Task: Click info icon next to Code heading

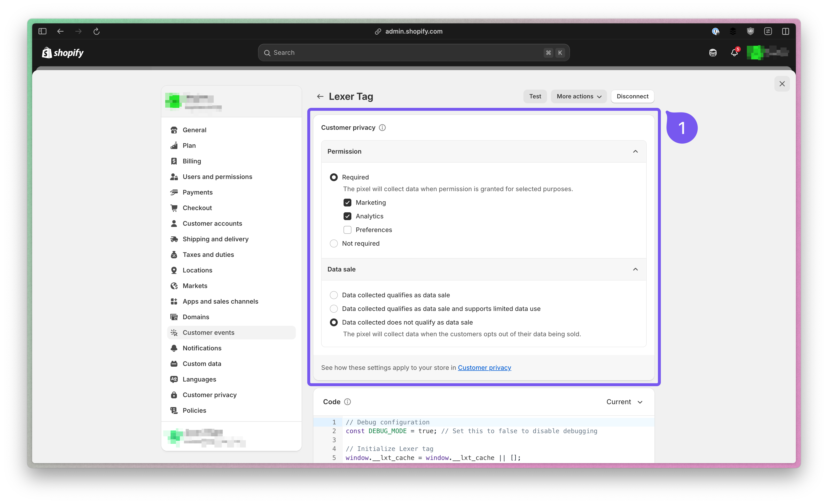Action: (347, 401)
